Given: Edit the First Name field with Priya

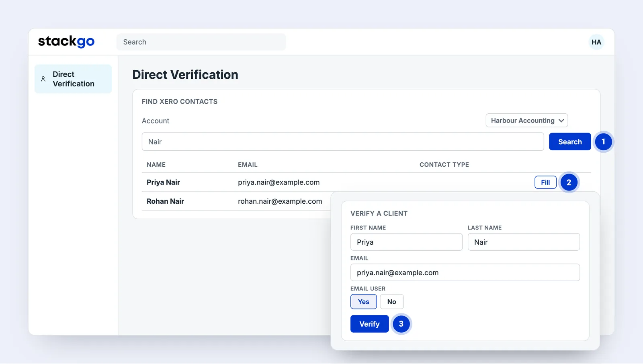Looking at the screenshot, I should pyautogui.click(x=406, y=242).
